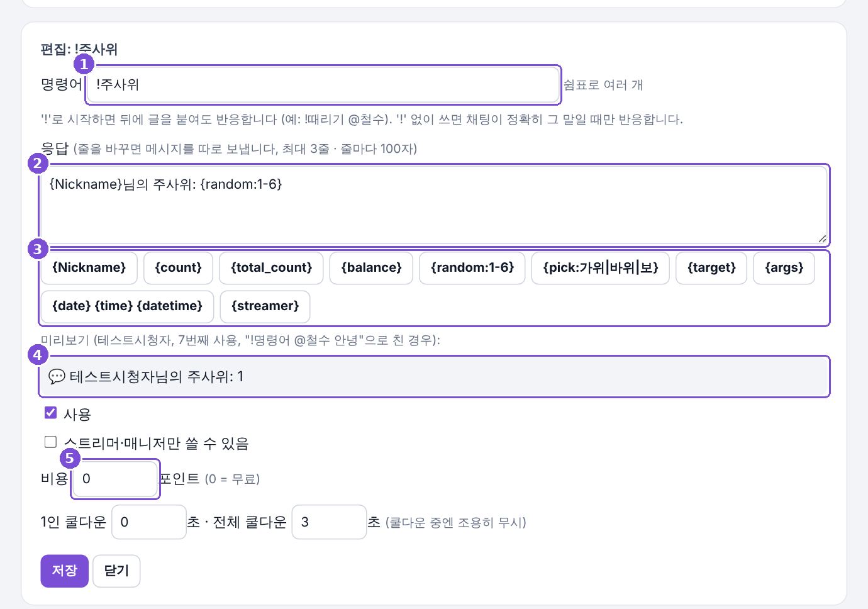The image size is (868, 609).
Task: Insert the {balance} placeholder chip
Action: tap(371, 268)
